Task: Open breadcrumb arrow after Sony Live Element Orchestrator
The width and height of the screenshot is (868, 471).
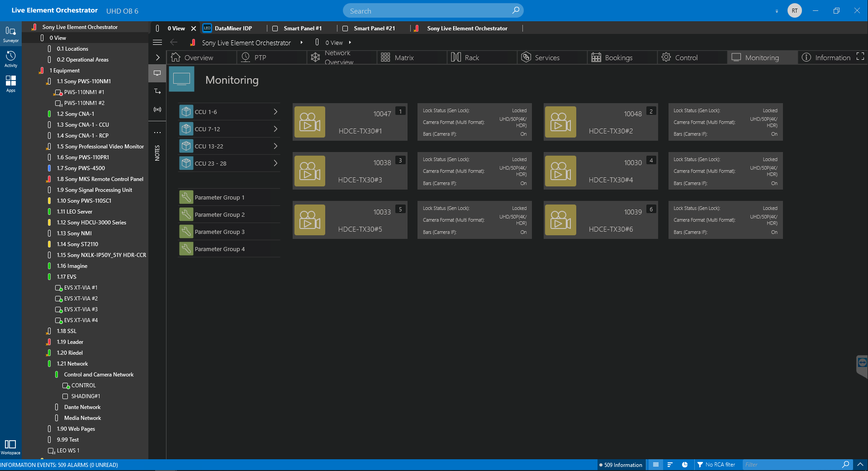Action: [x=302, y=43]
